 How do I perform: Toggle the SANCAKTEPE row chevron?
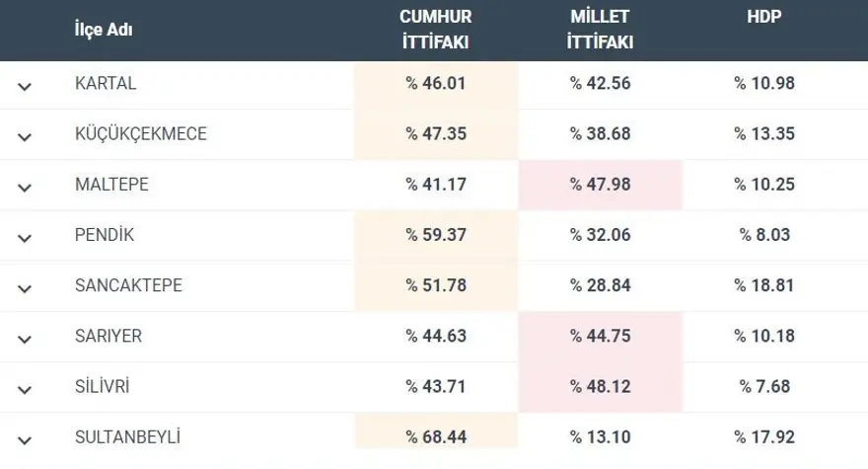tap(25, 288)
